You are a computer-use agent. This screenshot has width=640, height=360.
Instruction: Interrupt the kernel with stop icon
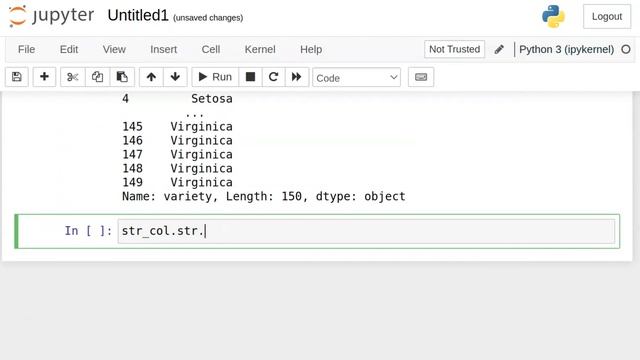pyautogui.click(x=250, y=77)
